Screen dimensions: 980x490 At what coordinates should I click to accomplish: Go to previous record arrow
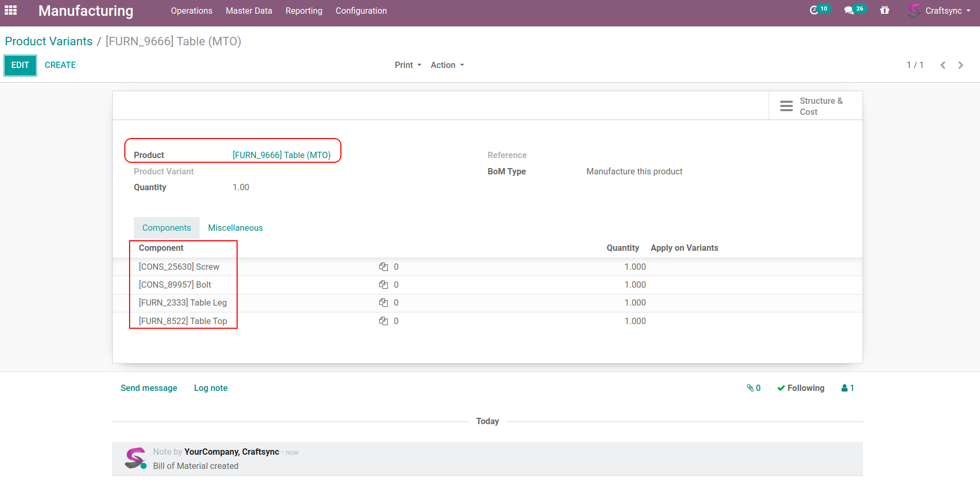(x=943, y=65)
